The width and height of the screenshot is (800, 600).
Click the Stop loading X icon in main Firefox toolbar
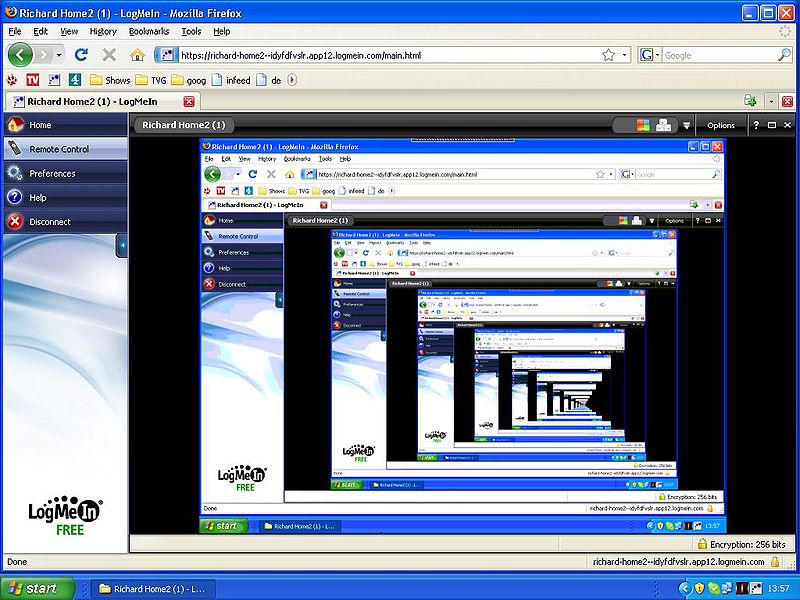click(109, 55)
